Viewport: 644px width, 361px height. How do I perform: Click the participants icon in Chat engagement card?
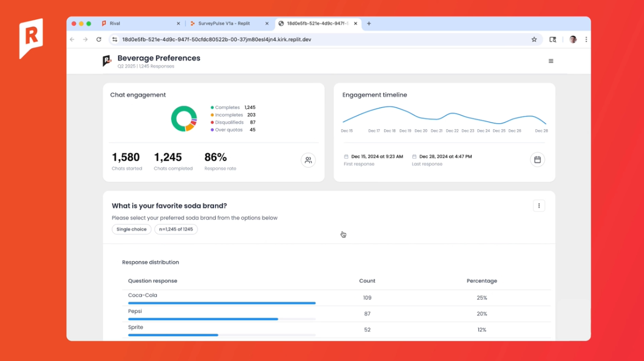[308, 160]
